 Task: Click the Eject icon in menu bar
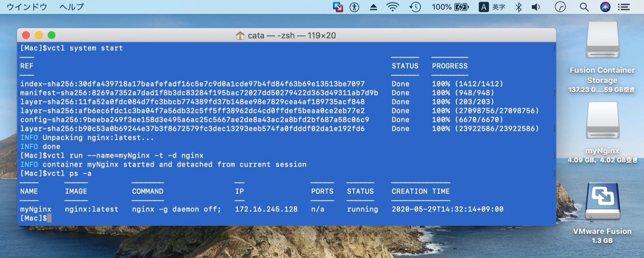coord(373,7)
